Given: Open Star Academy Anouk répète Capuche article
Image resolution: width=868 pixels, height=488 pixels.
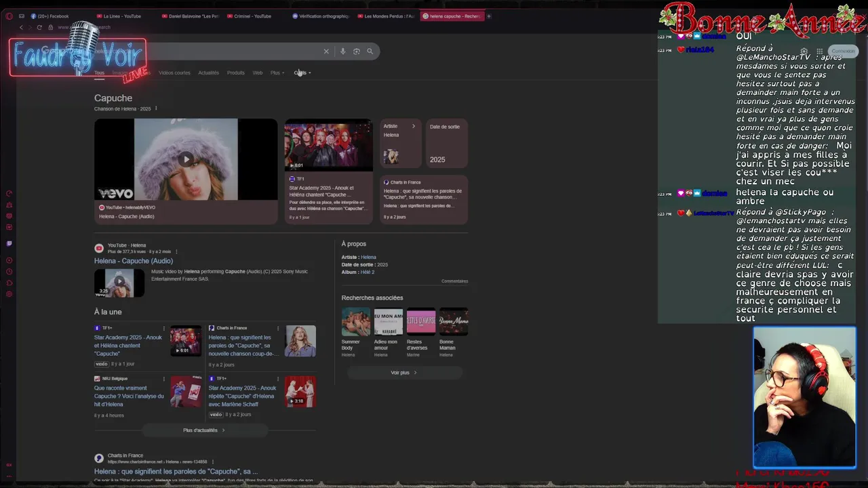Looking at the screenshot, I should (243, 396).
